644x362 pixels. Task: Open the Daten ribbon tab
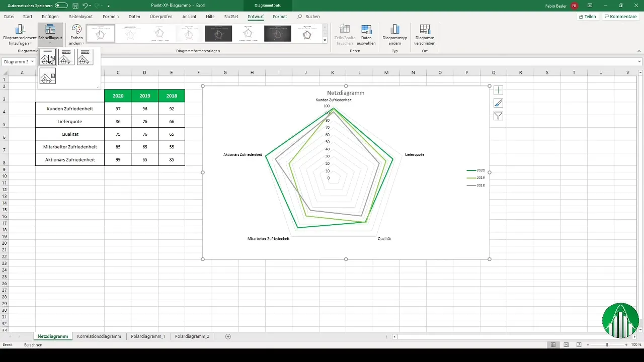[x=134, y=17]
